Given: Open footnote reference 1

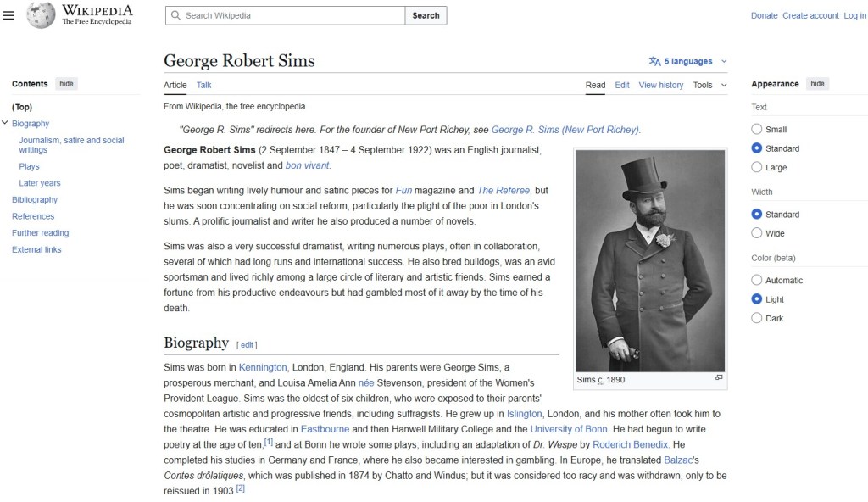Looking at the screenshot, I should (268, 442).
